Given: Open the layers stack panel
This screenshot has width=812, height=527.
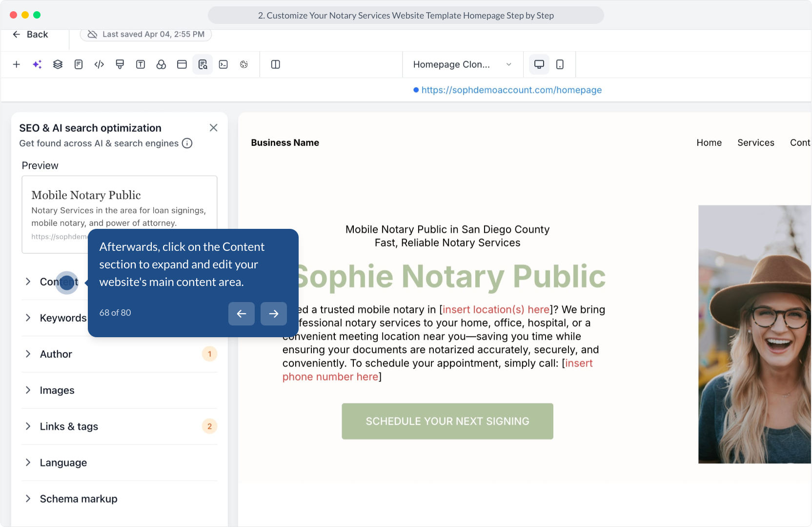Looking at the screenshot, I should 58,64.
